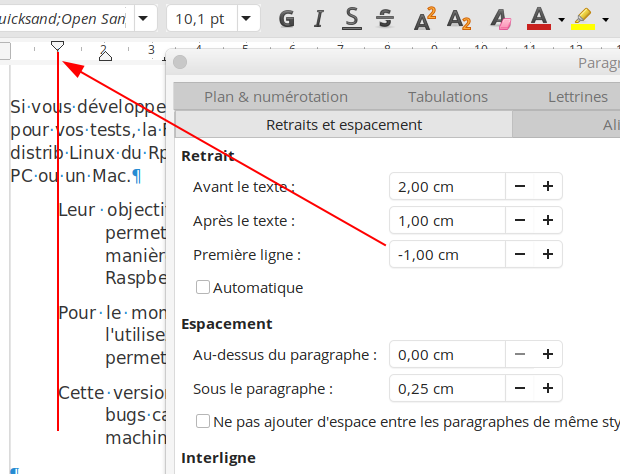This screenshot has width=620, height=474.
Task: Increase 'Avant le texte' indent with plus
Action: click(x=547, y=186)
